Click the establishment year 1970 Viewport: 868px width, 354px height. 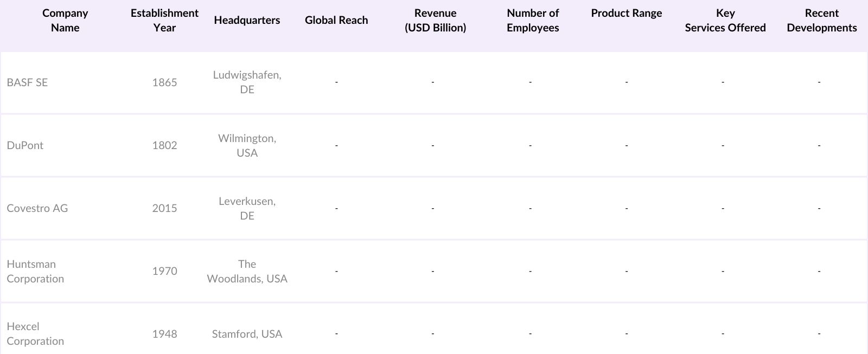tap(164, 271)
